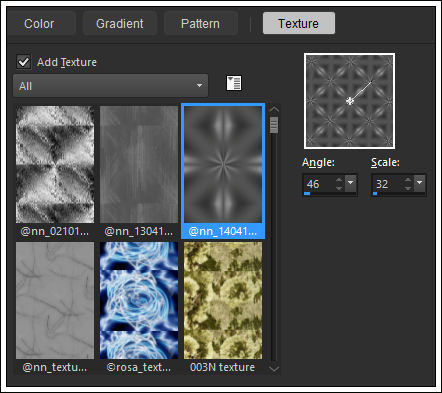The width and height of the screenshot is (442, 393).
Task: Open the Scale slider dropdown arrow
Action: [420, 183]
